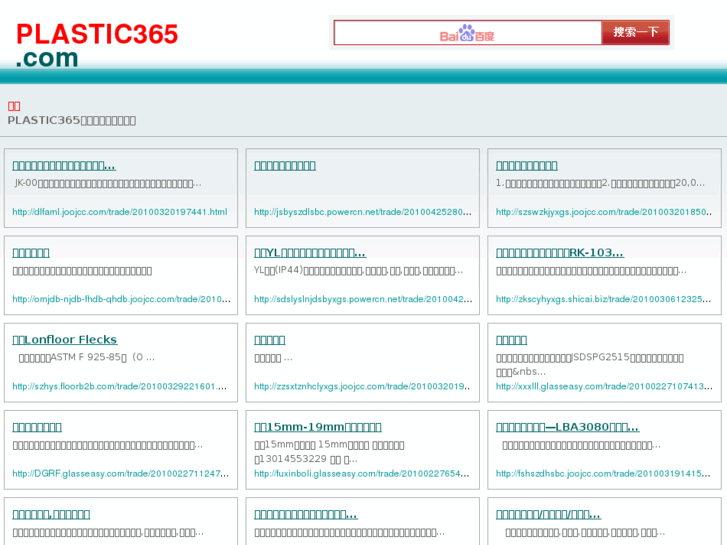
Task: Open the title link containing LBA3080
Action: point(567,427)
